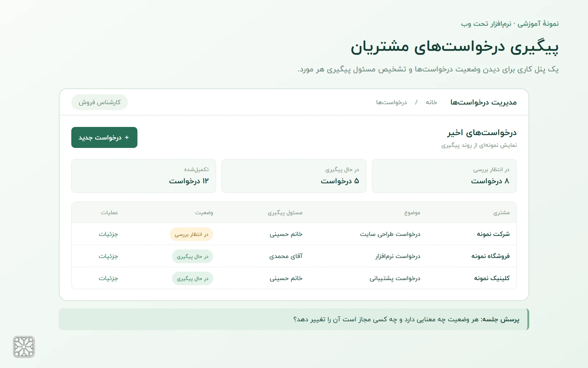588x368 pixels.
Task: Click the «مسئول پیگیری» column header
Action: (285, 213)
